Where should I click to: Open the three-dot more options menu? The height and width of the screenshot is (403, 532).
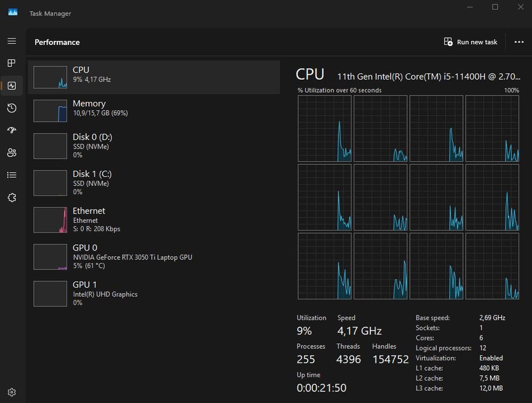519,42
